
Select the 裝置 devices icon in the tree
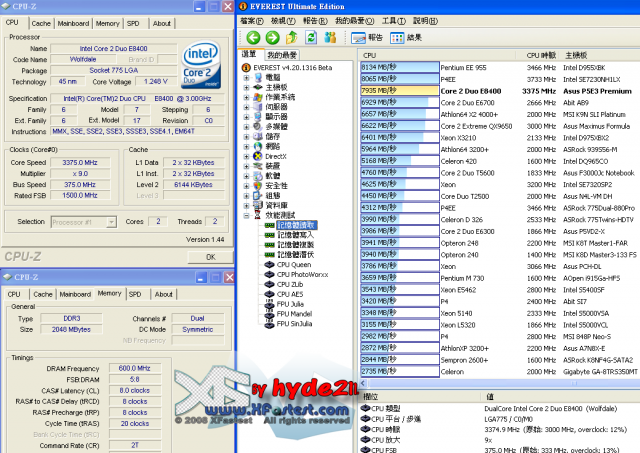(258, 166)
